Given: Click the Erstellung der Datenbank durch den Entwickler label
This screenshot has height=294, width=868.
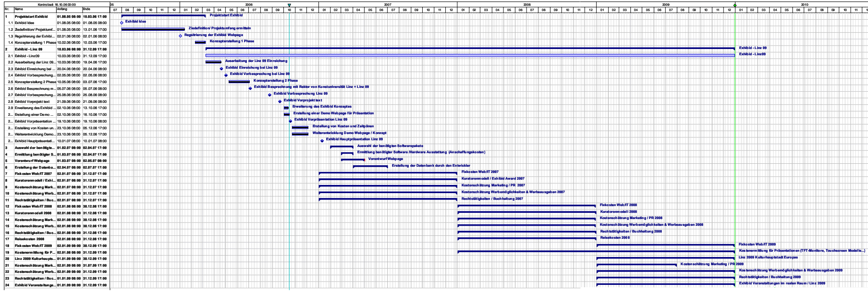Looking at the screenshot, I should click(431, 165).
